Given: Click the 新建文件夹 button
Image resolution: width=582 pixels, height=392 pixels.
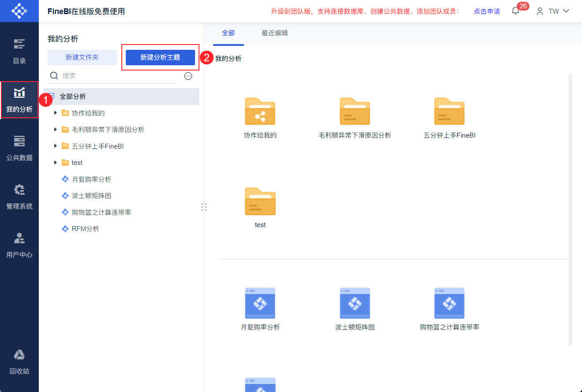Looking at the screenshot, I should tap(82, 57).
